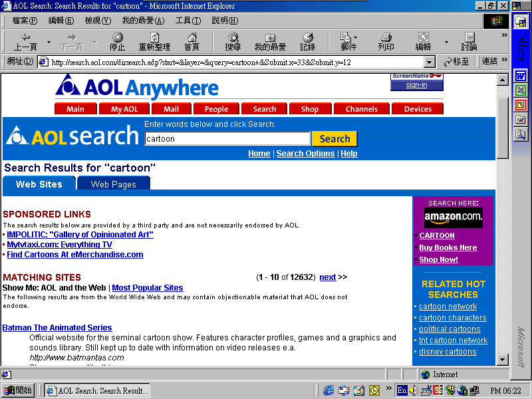Open the 工具(T) menu
Screen dimensions: 532x399
click(188, 21)
